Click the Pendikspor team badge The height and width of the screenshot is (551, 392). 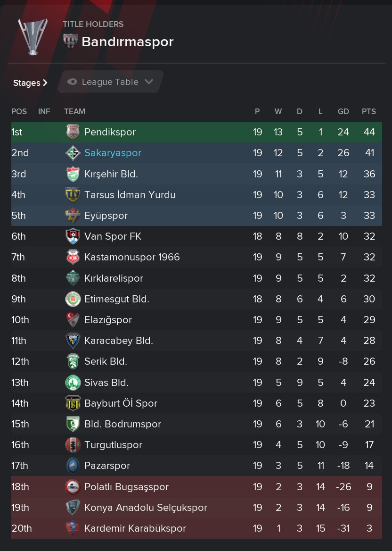pyautogui.click(x=73, y=132)
